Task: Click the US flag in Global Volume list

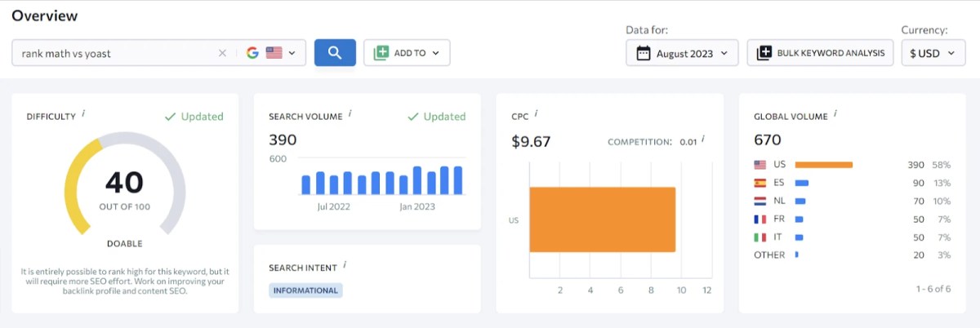Action: tap(760, 165)
